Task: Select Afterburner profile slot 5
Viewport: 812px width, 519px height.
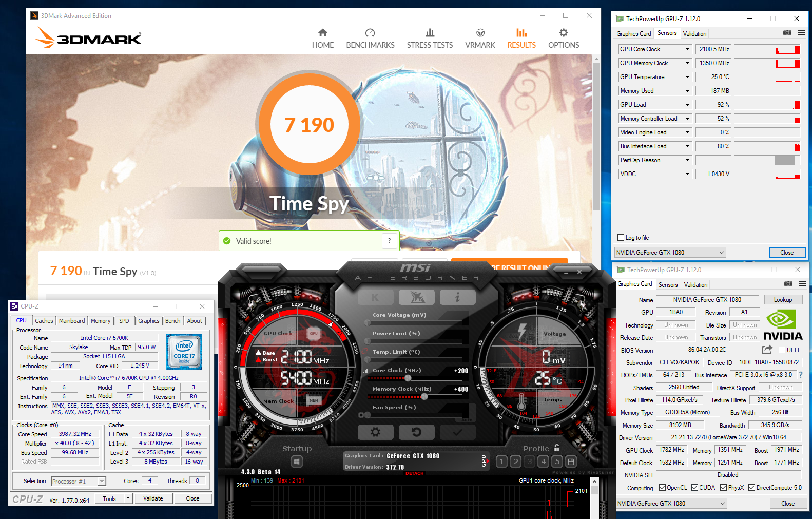Action: click(557, 462)
